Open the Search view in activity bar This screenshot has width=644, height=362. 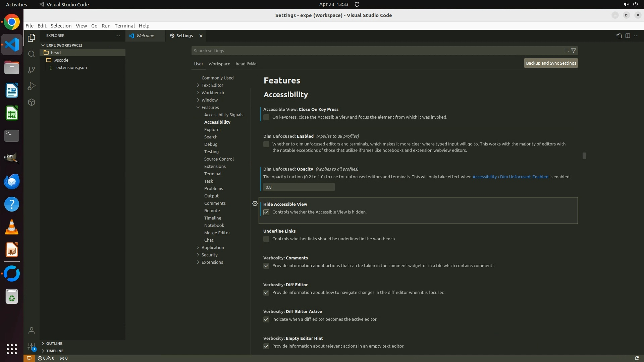point(32,54)
